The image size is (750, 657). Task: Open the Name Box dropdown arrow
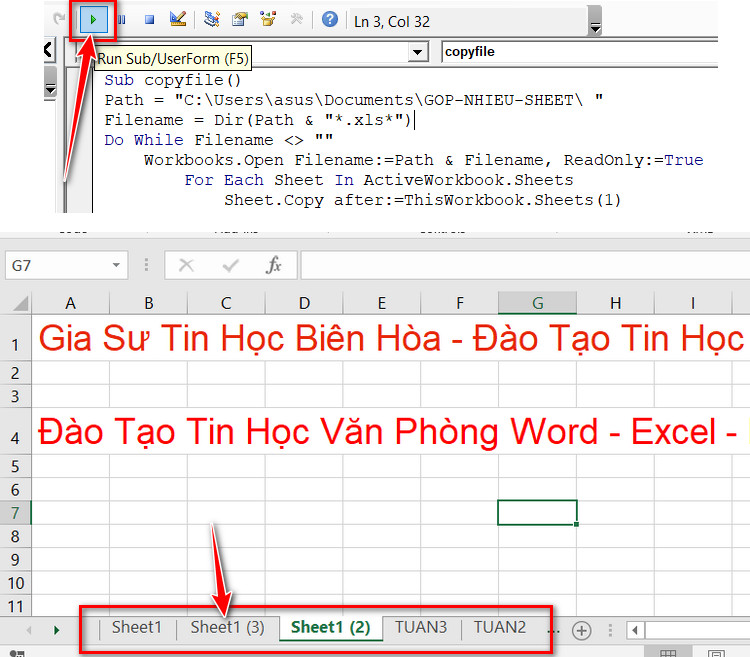pyautogui.click(x=116, y=265)
